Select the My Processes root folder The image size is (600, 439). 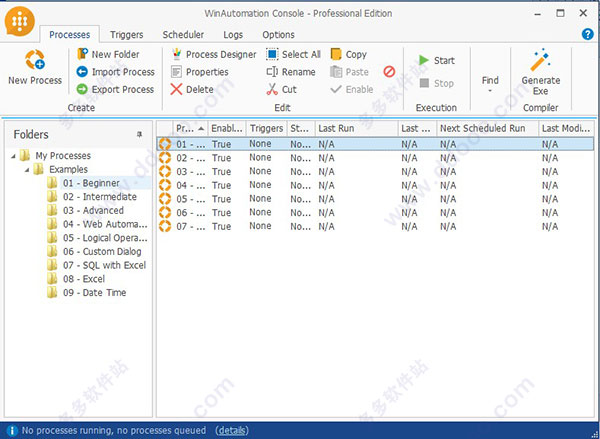point(63,156)
